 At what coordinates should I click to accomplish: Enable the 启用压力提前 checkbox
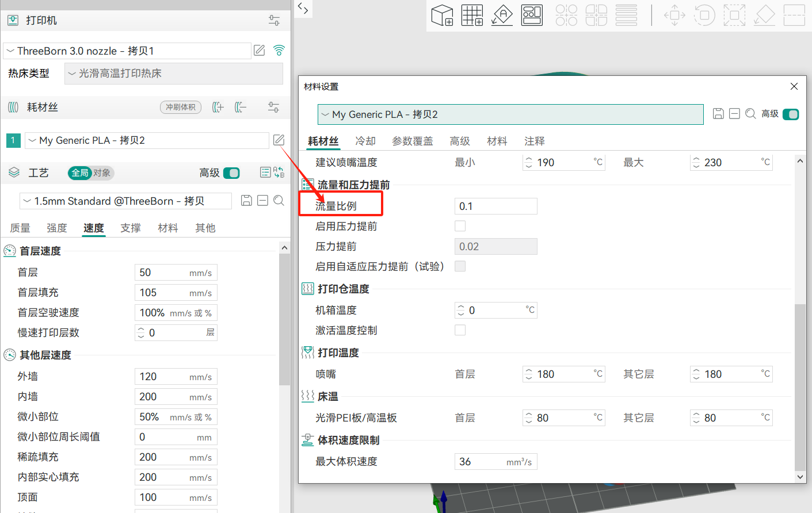[460, 226]
